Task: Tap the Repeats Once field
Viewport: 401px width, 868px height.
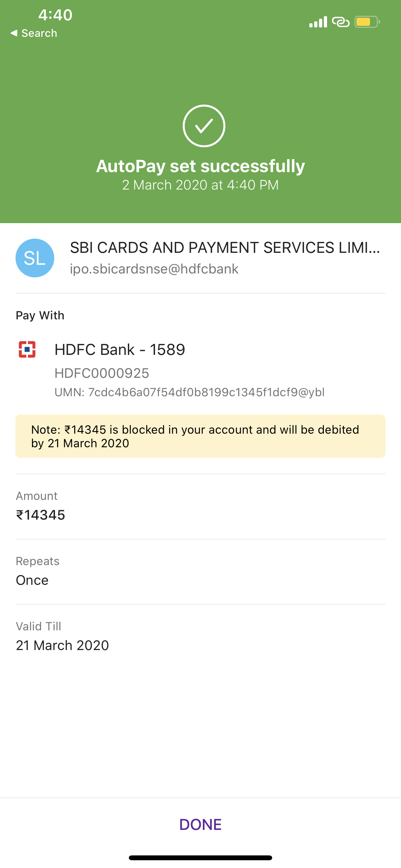Action: point(200,572)
